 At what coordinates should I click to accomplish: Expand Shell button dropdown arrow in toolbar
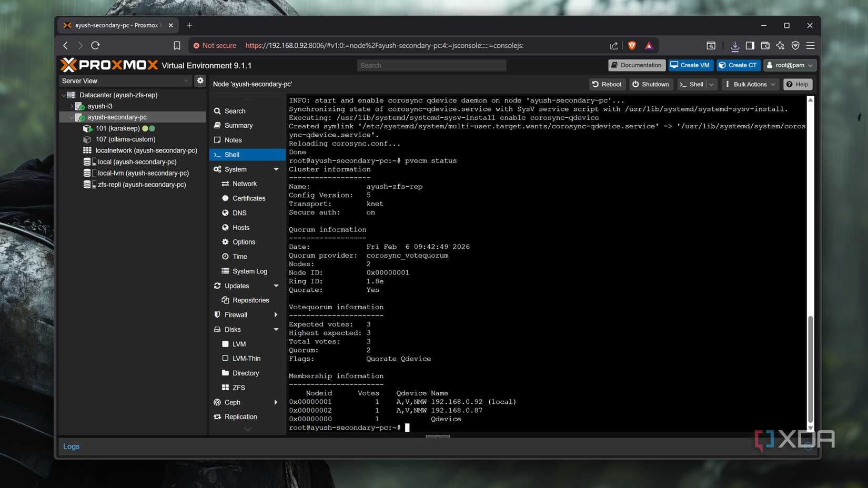(x=712, y=84)
